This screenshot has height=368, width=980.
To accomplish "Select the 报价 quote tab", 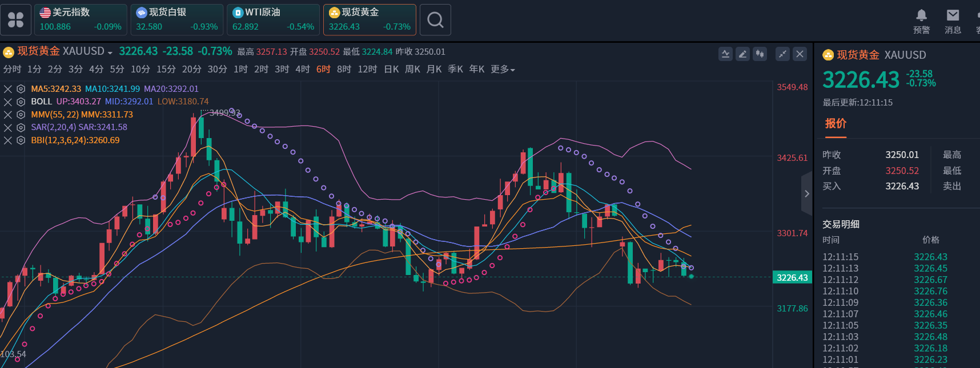I will pos(836,124).
